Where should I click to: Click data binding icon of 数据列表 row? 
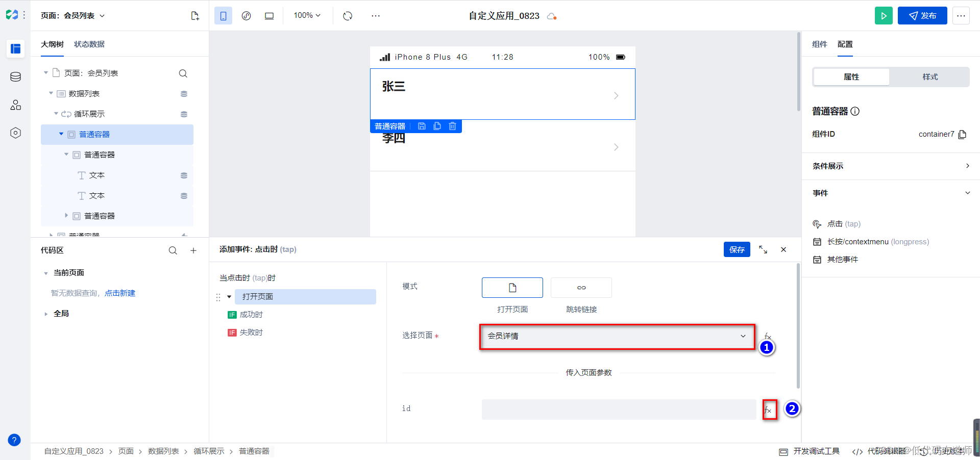(184, 94)
